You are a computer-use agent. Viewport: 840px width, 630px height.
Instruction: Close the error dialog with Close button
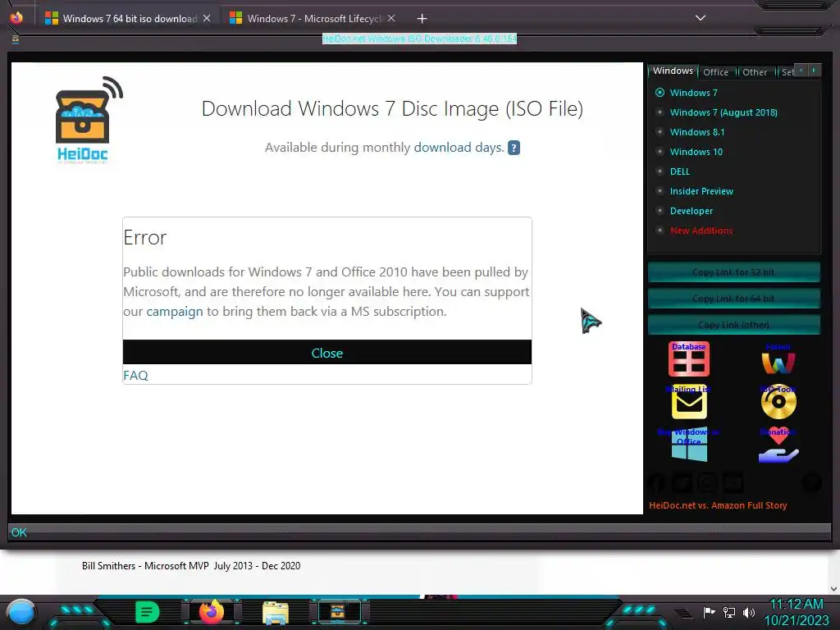pos(327,353)
